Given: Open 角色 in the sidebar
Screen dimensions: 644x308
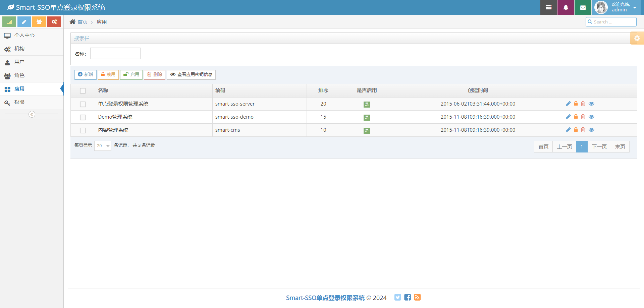Looking at the screenshot, I should pos(32,75).
